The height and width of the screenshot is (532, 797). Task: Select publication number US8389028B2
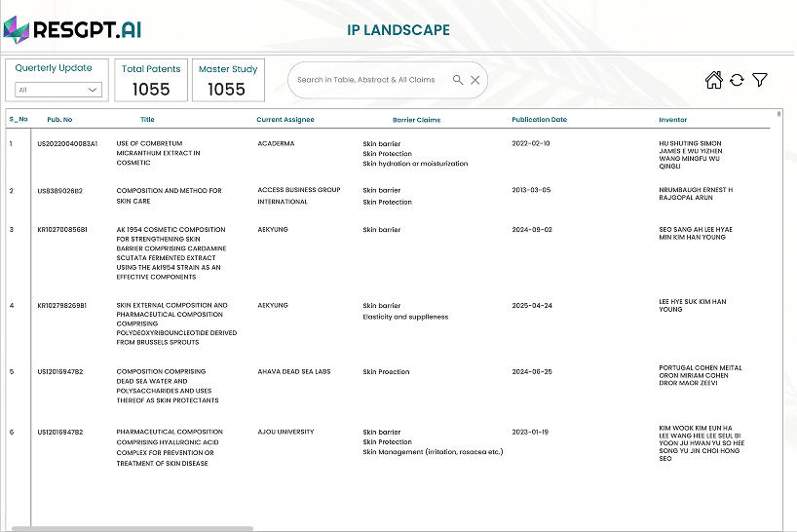(x=59, y=191)
